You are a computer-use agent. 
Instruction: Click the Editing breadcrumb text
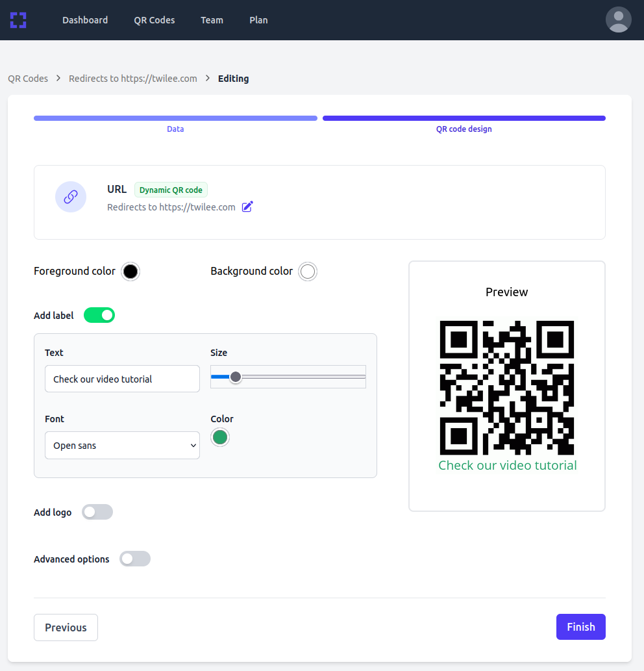(x=234, y=79)
